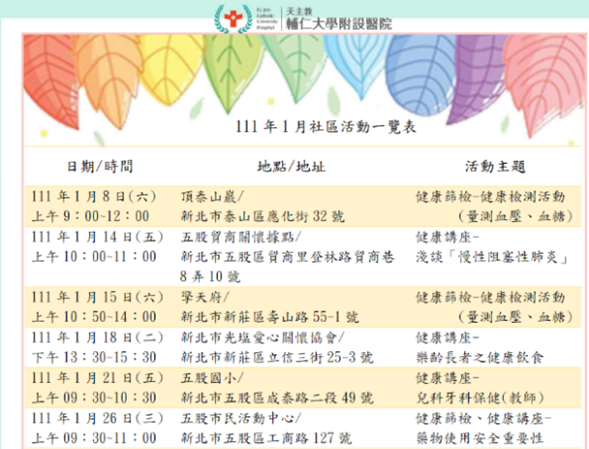
Task: Click the 藥物使用安全重要性 topic text
Action: pyautogui.click(x=480, y=438)
